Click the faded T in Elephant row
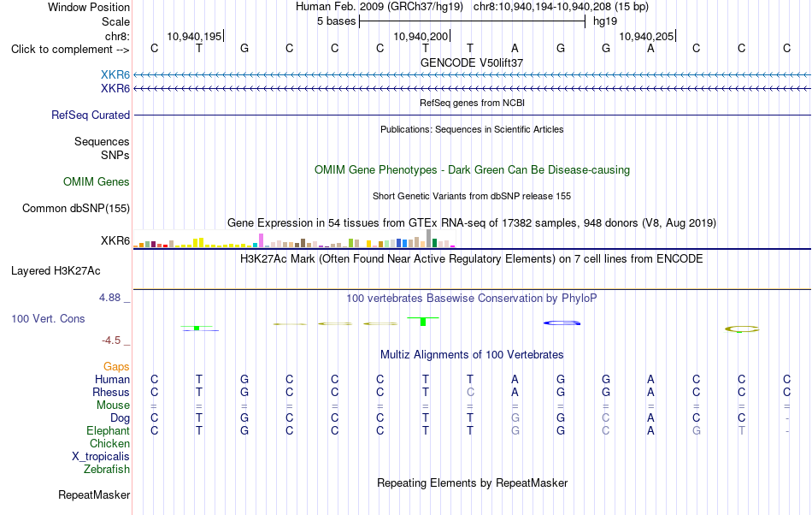Viewport: 812px width, 515px height. pos(742,430)
